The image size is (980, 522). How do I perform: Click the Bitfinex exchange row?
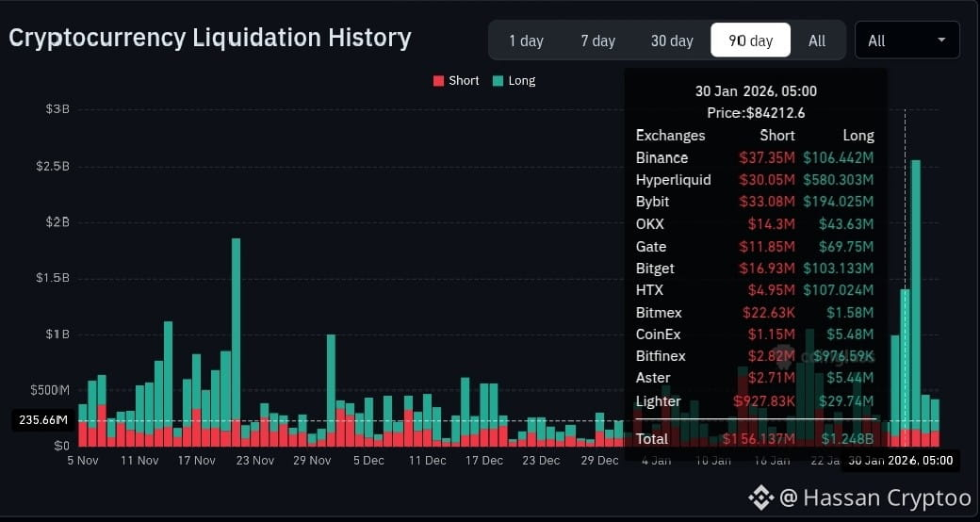[x=755, y=356]
